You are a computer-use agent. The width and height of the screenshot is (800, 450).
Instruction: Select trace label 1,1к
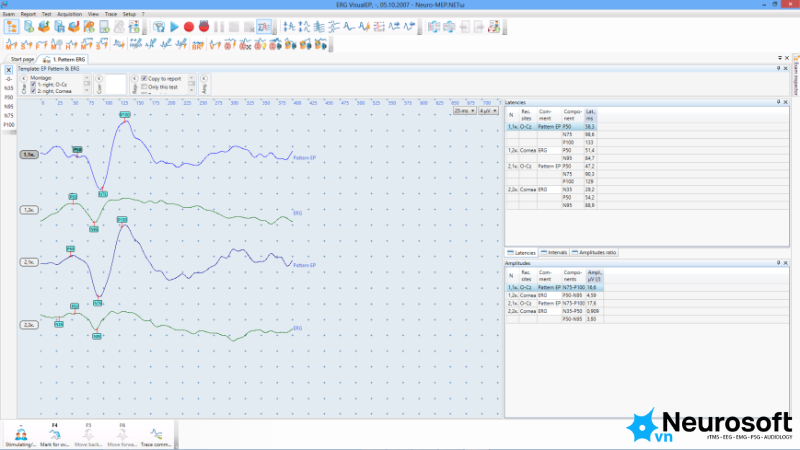[29, 155]
